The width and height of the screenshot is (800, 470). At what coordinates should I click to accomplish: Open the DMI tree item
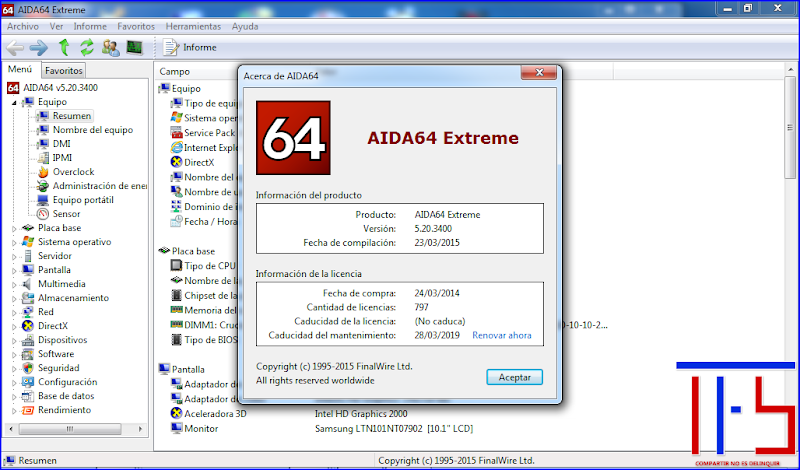61,144
